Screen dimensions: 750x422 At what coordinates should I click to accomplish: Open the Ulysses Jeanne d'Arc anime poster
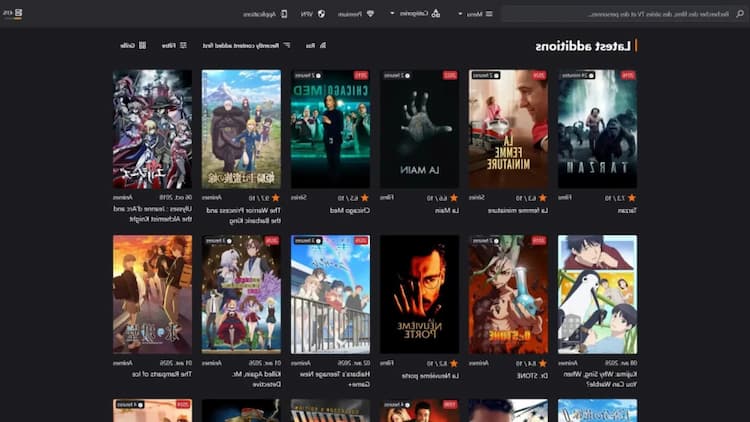point(153,129)
